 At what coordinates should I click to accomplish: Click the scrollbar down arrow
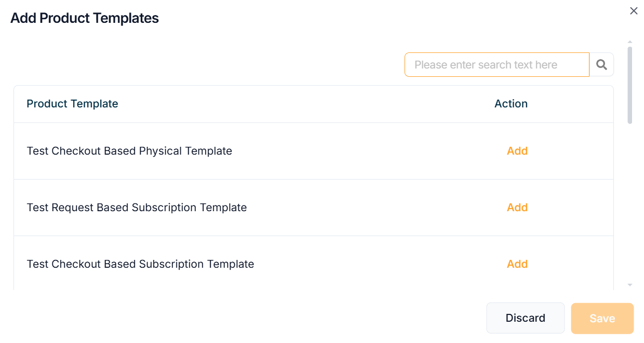point(630,285)
